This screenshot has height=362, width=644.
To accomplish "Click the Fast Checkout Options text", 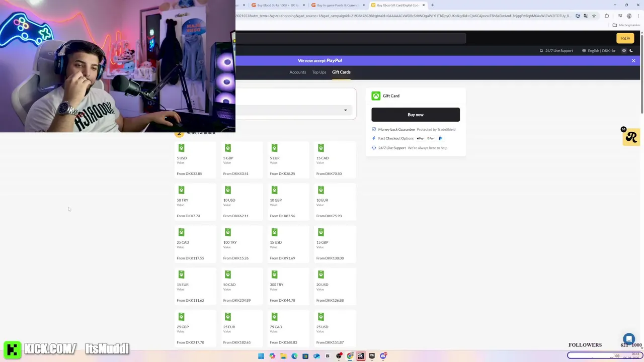I will coord(396,138).
